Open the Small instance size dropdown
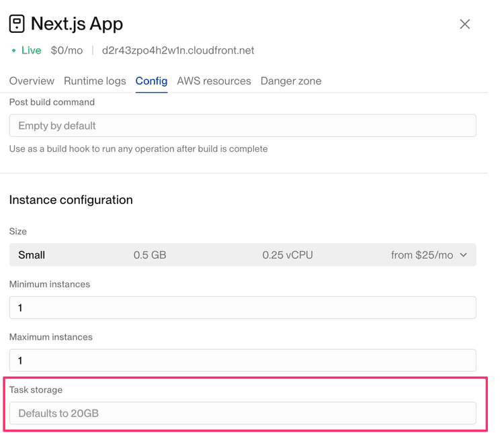The width and height of the screenshot is (504, 433). [243, 255]
